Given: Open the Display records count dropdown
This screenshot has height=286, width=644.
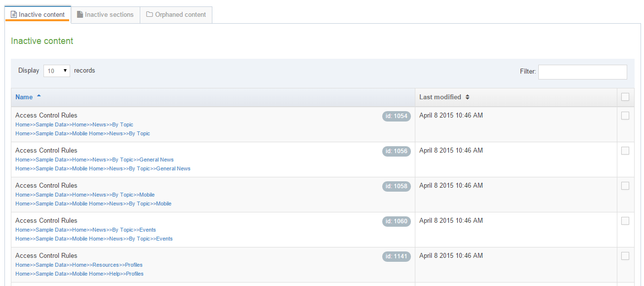Looking at the screenshot, I should [57, 71].
